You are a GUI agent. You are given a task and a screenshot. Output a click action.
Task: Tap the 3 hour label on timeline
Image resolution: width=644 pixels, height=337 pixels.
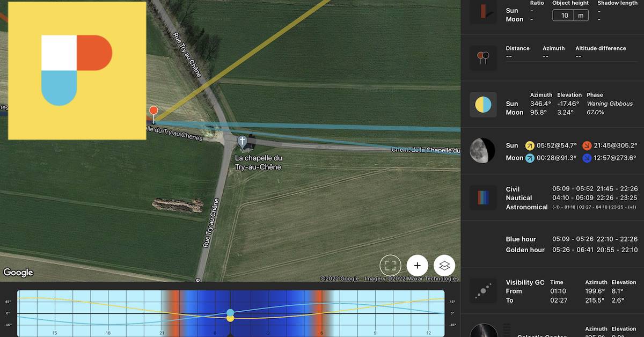[268, 333]
